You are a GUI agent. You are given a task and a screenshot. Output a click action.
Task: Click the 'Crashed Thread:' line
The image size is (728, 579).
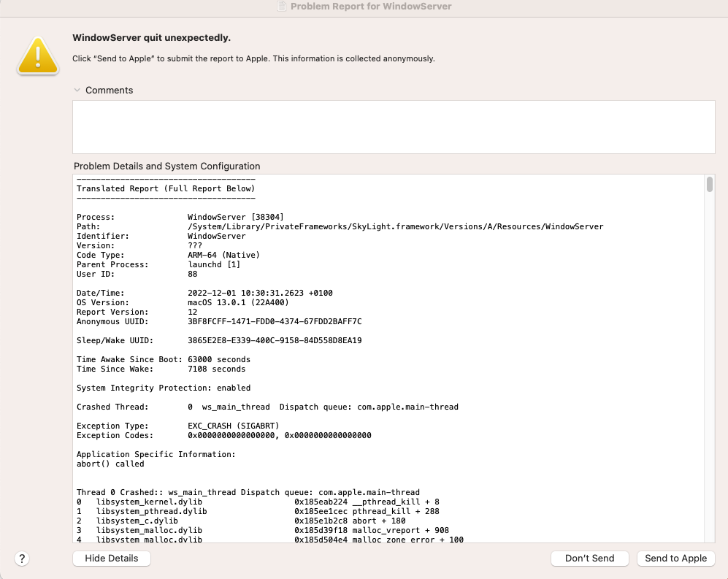point(267,407)
